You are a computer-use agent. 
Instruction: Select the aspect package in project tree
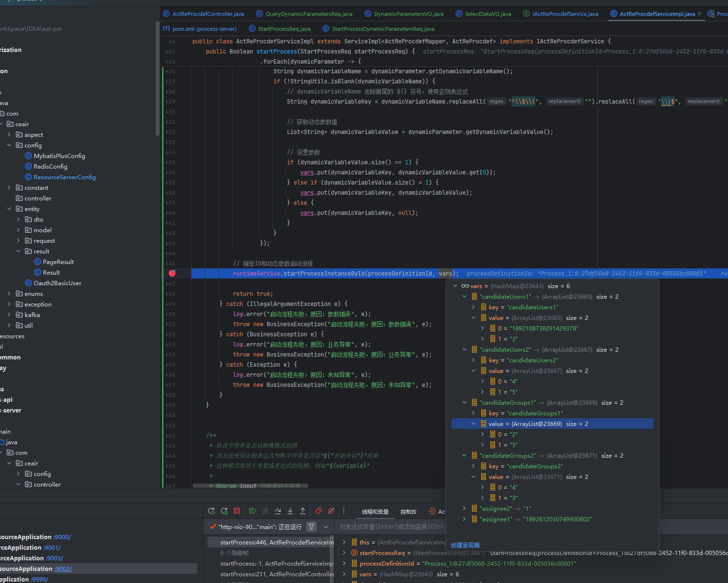[33, 134]
